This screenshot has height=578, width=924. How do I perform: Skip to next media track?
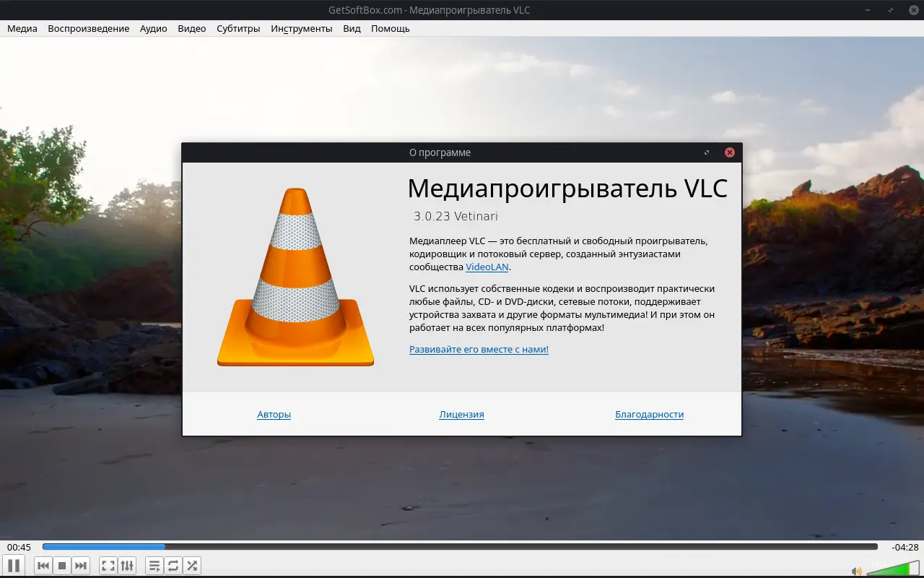tap(81, 566)
